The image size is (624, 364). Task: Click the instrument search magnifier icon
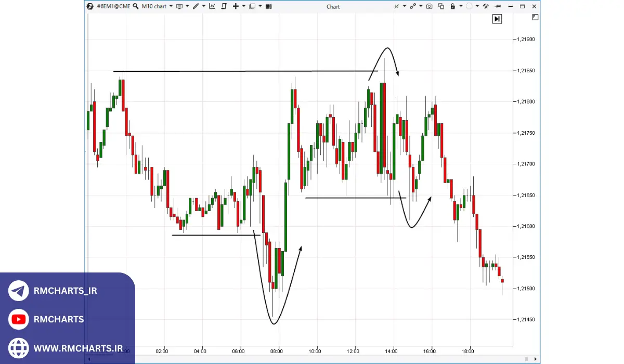point(136,6)
